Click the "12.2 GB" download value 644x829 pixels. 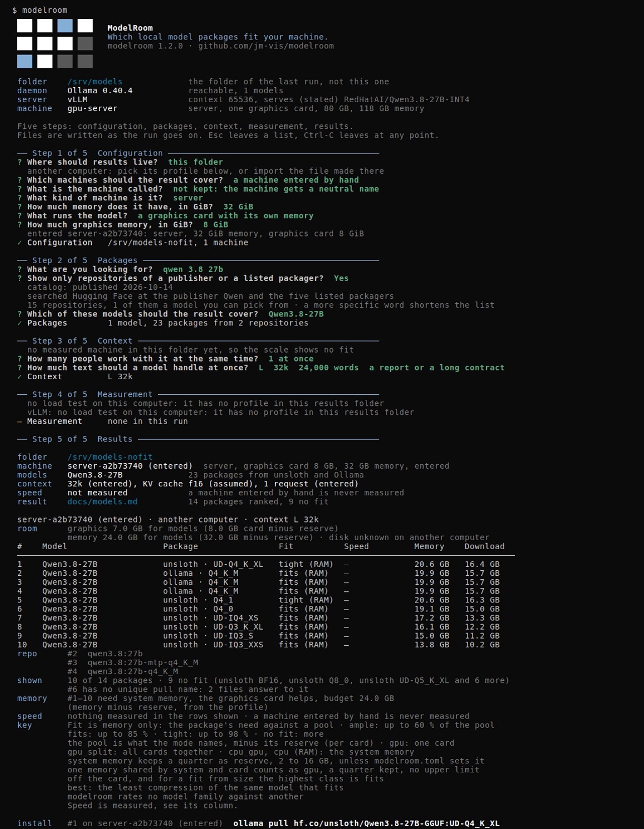pos(482,626)
